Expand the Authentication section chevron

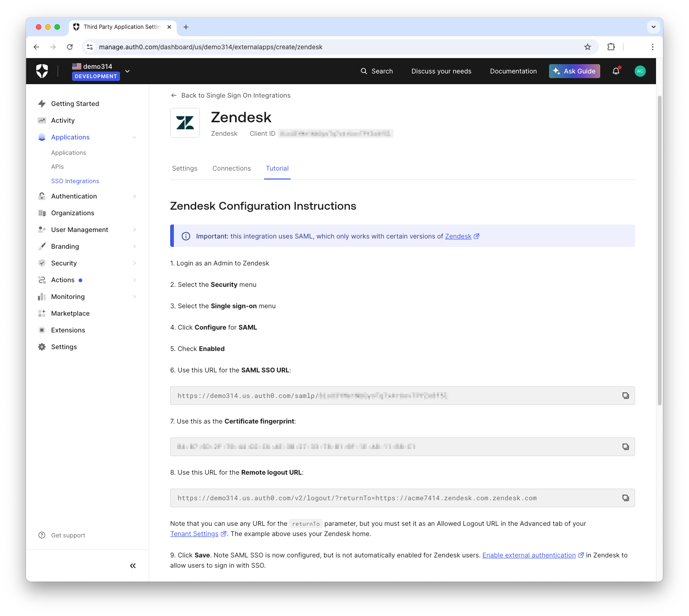[134, 196]
